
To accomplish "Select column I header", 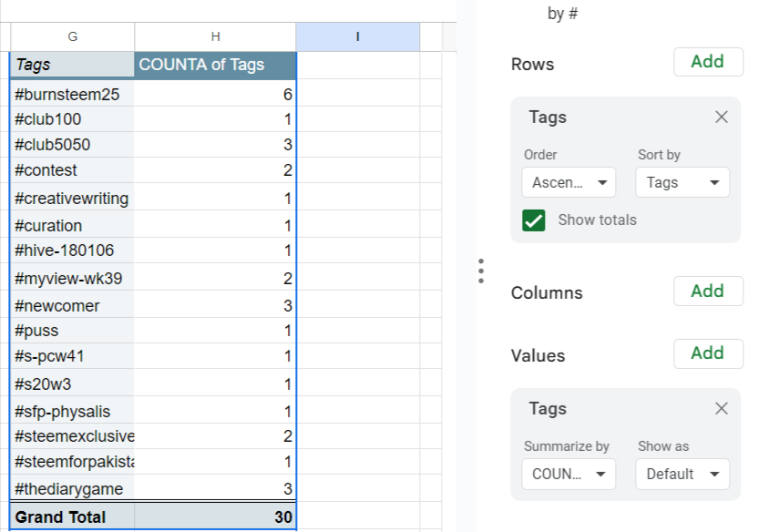I will 357,36.
